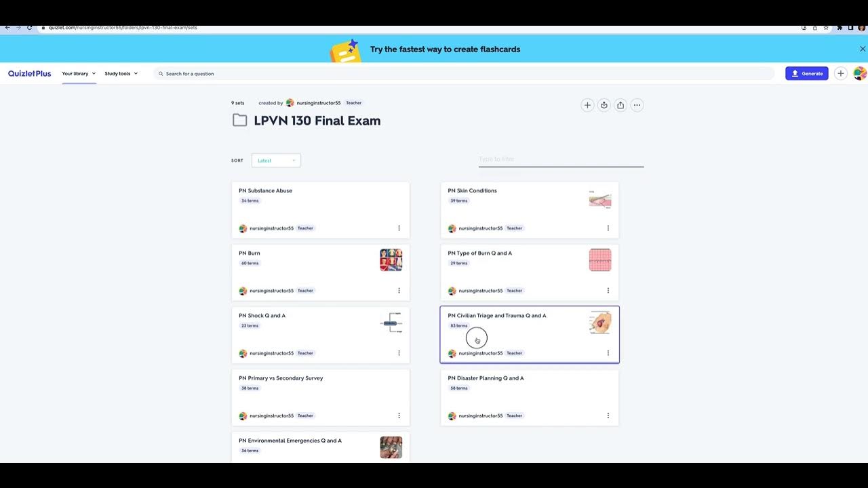Open the profile avatar in header

tap(860, 73)
